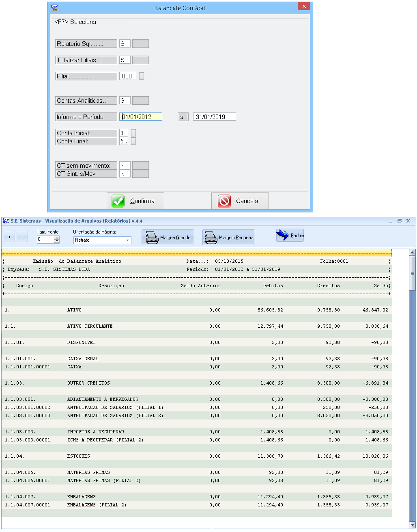Click the red prohibited Cancela icon
This screenshot has height=532, width=417.
(x=224, y=201)
